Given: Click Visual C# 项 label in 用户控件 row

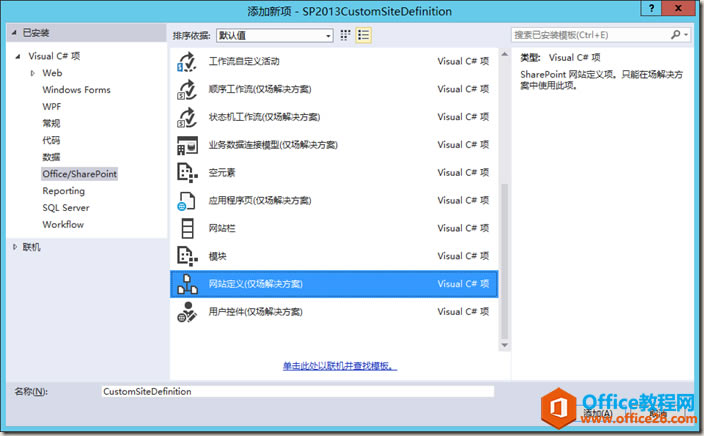Looking at the screenshot, I should coord(463,312).
